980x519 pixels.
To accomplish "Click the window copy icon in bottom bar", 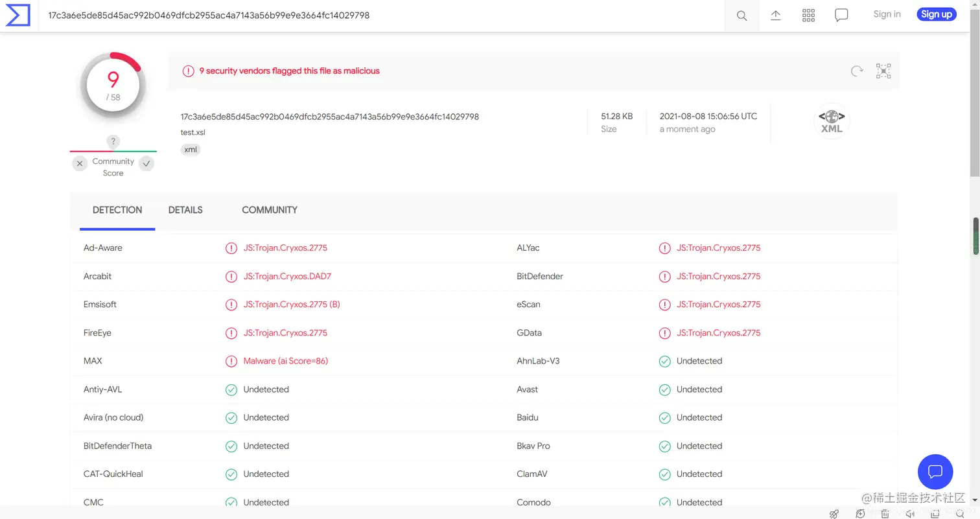I will coord(935,514).
